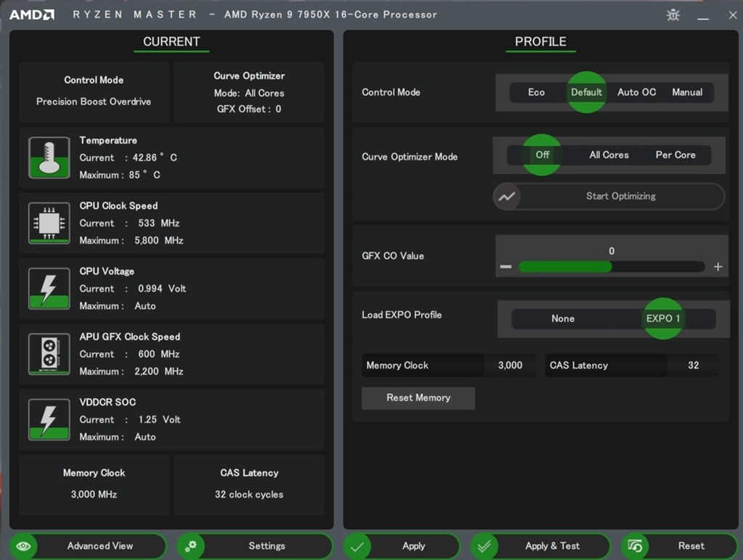Click the thermometer Temperature icon
The width and height of the screenshot is (743, 560).
[x=49, y=157]
